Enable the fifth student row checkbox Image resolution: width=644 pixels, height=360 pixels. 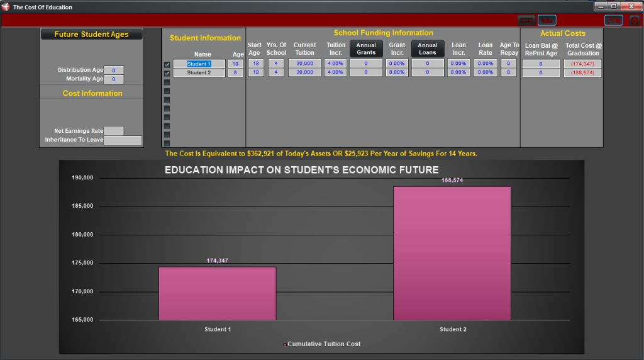click(x=167, y=99)
